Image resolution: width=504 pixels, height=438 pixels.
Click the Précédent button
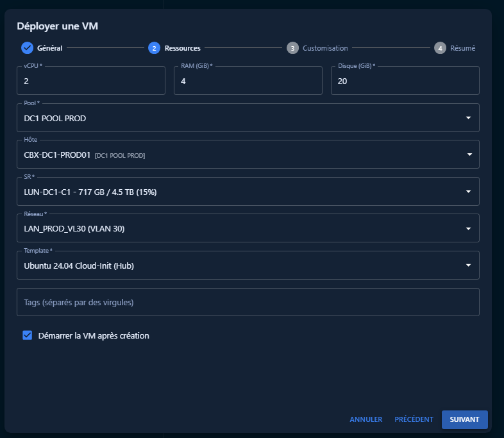(414, 419)
